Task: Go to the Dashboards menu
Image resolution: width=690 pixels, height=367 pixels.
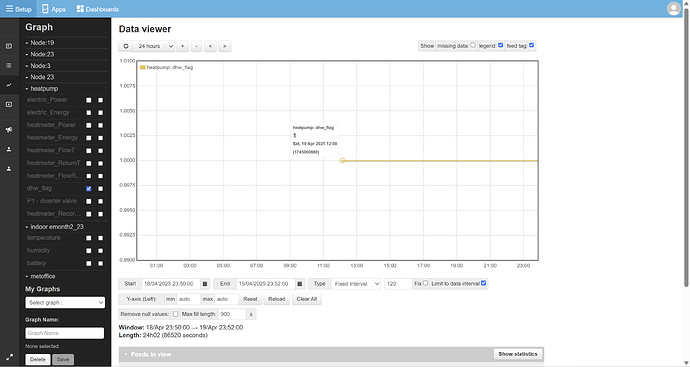Action: (x=98, y=9)
